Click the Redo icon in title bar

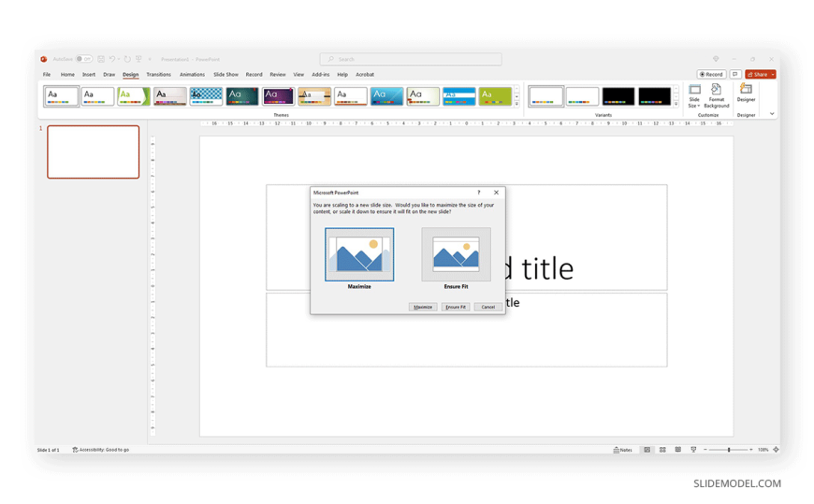point(127,59)
